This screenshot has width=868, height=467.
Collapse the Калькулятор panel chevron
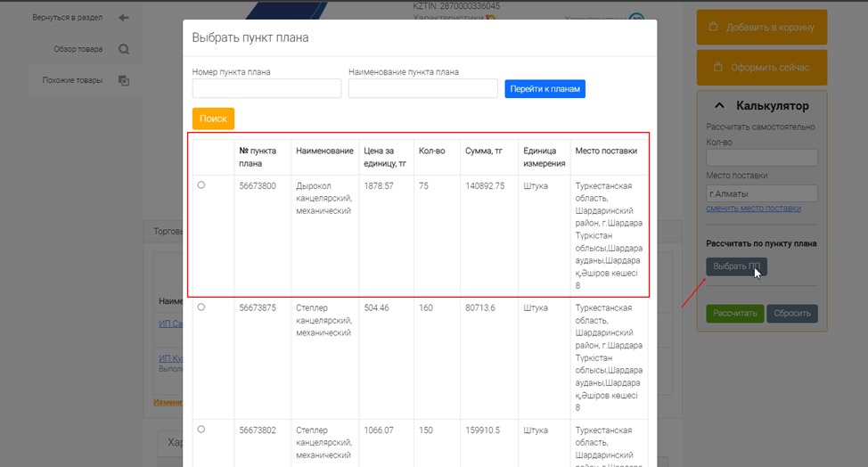[x=720, y=106]
